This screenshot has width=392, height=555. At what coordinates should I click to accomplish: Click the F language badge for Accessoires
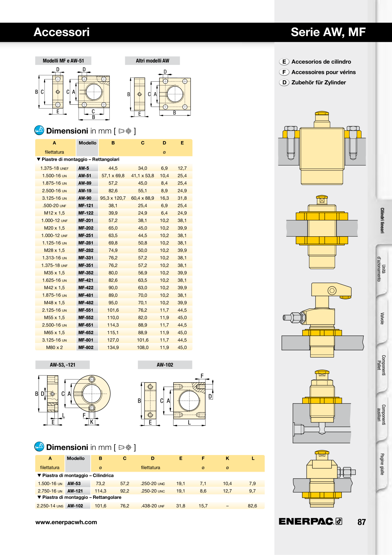pyautogui.click(x=284, y=72)
